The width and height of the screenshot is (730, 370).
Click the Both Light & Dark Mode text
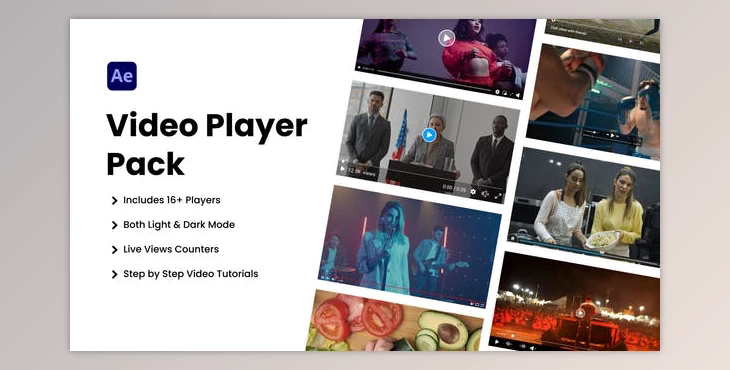[x=179, y=225]
